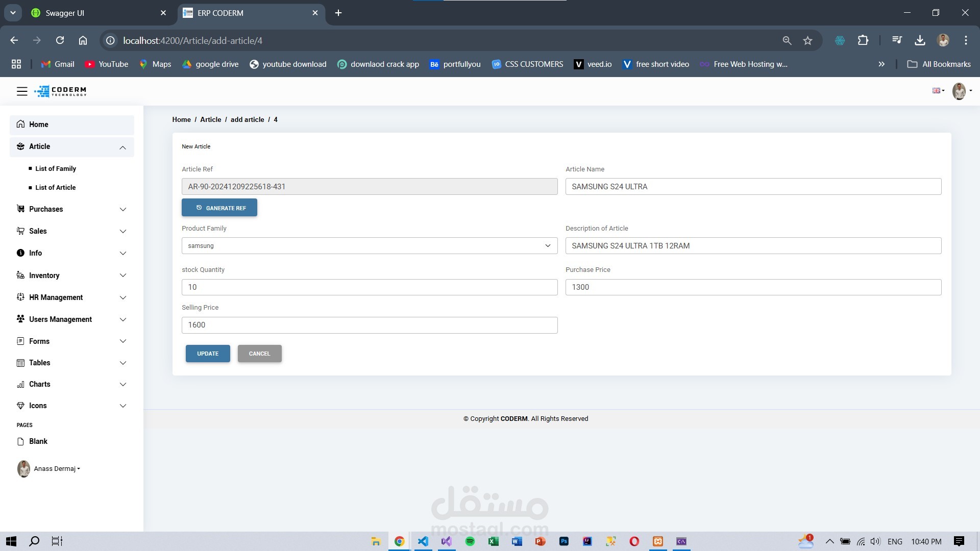Open a new browser tab
Image resolution: width=980 pixels, height=551 pixels.
click(338, 13)
